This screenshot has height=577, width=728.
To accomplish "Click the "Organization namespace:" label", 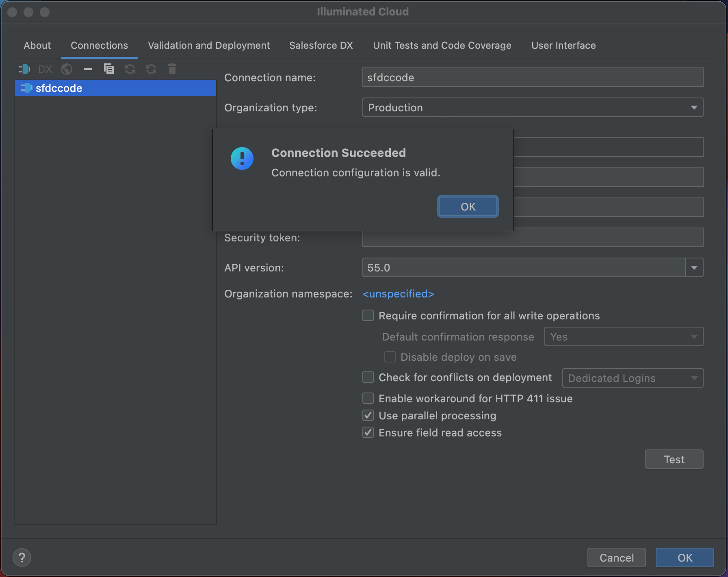I will 288,293.
